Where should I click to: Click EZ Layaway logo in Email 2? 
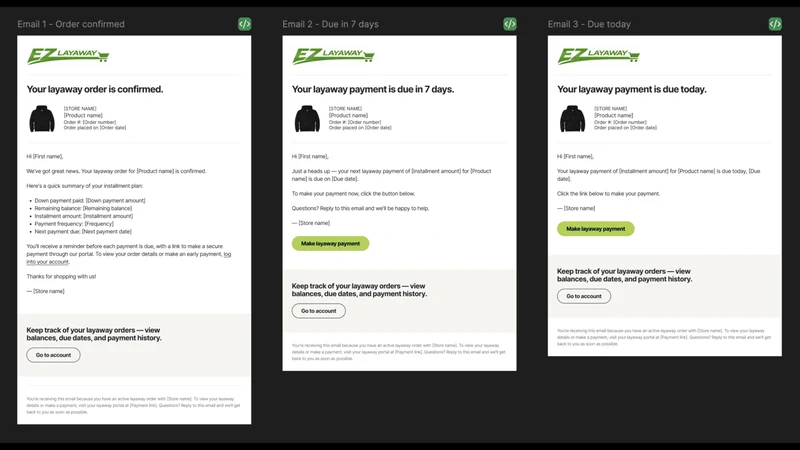pos(333,56)
